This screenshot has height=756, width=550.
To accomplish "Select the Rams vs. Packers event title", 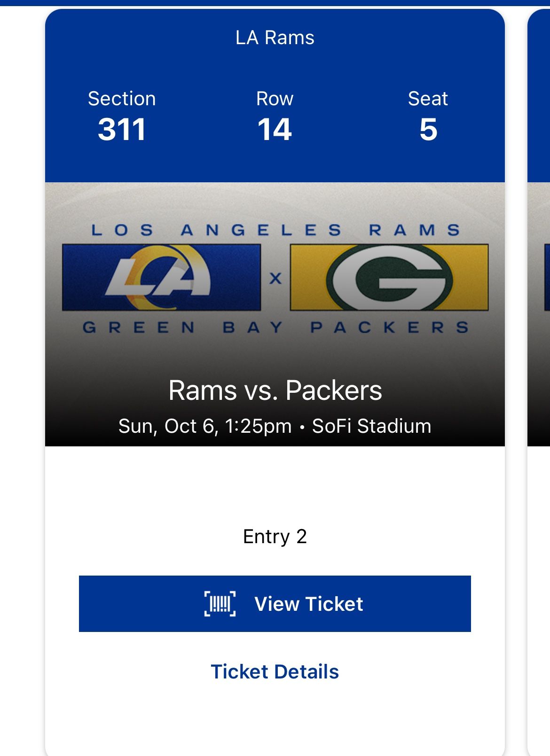I will 275,390.
